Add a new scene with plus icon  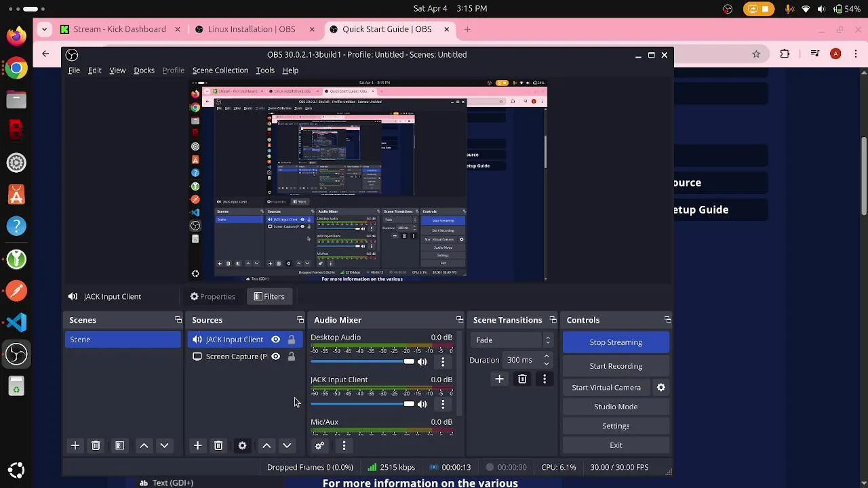(x=75, y=445)
